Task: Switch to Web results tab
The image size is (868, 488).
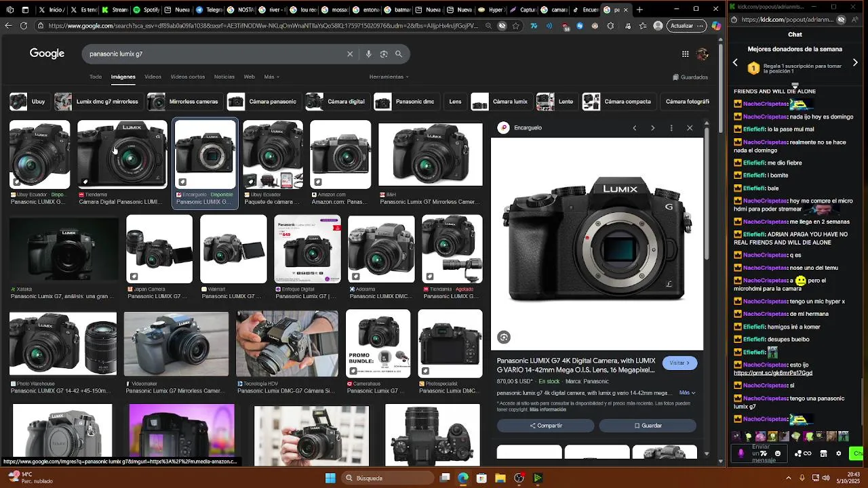Action: [x=249, y=77]
